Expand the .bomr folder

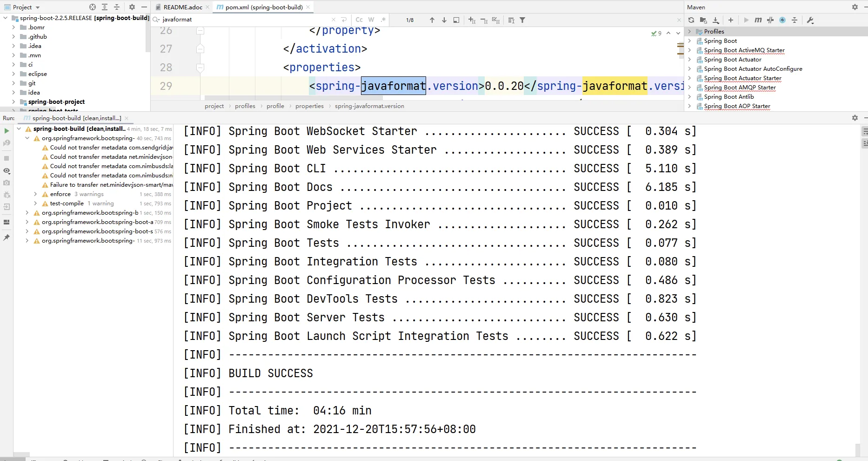(13, 27)
